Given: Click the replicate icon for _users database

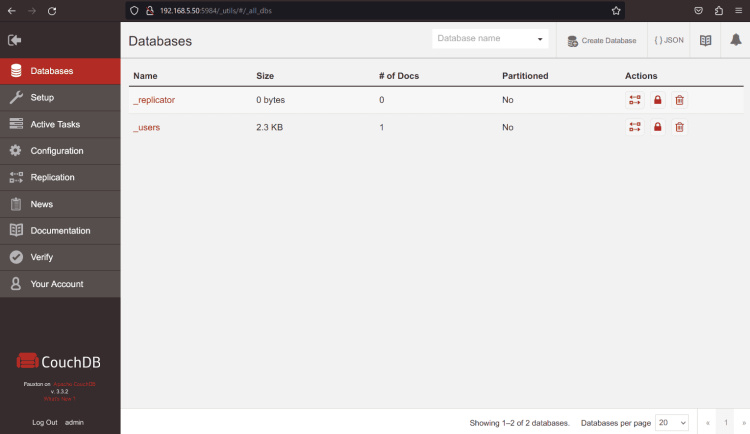Looking at the screenshot, I should pyautogui.click(x=634, y=127).
